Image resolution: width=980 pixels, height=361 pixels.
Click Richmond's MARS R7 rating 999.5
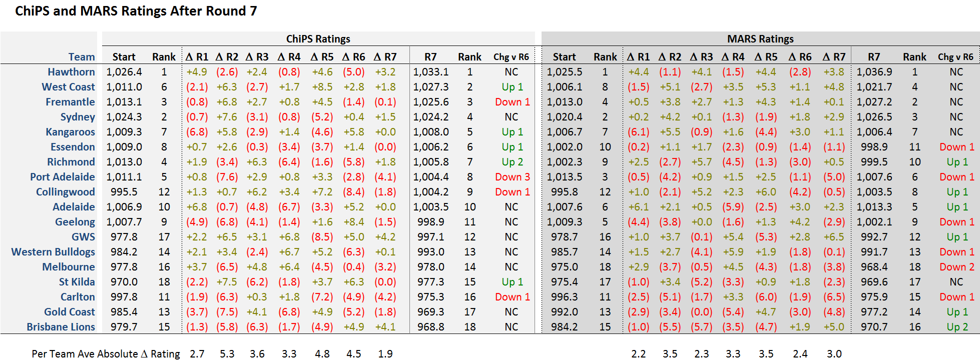[874, 162]
